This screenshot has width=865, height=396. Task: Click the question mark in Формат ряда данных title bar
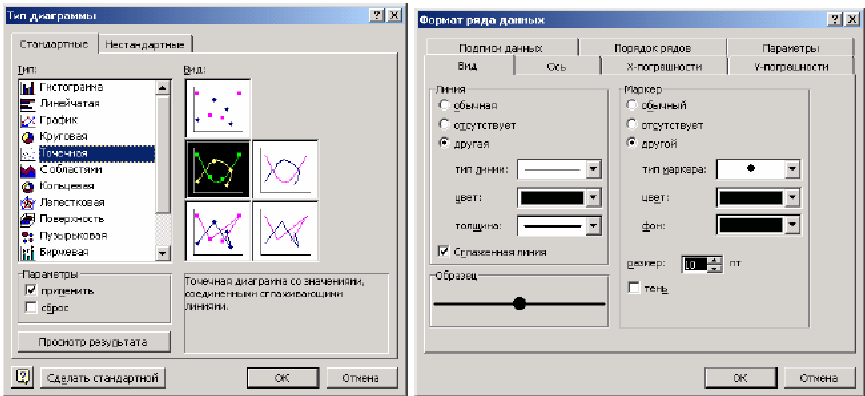pyautogui.click(x=834, y=20)
